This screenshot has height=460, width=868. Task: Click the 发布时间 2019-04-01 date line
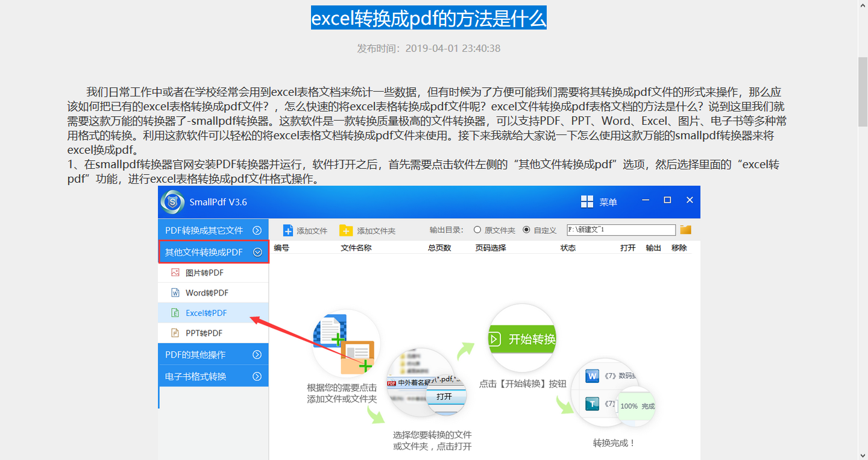[x=429, y=48]
